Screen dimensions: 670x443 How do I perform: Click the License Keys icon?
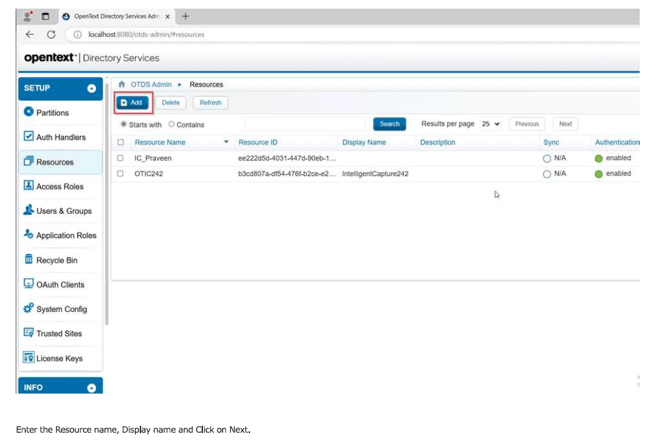point(28,357)
